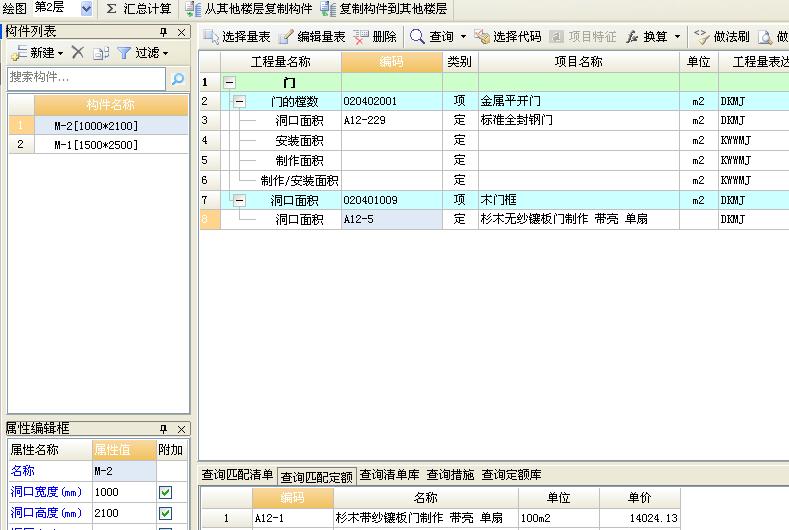The height and width of the screenshot is (530, 789).
Task: Close the 属性编辑框 panel
Action: tap(182, 429)
